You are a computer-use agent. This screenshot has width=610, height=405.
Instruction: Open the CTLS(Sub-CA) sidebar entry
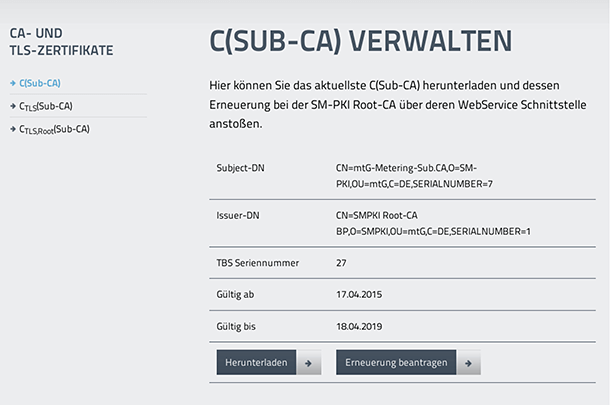(x=46, y=106)
